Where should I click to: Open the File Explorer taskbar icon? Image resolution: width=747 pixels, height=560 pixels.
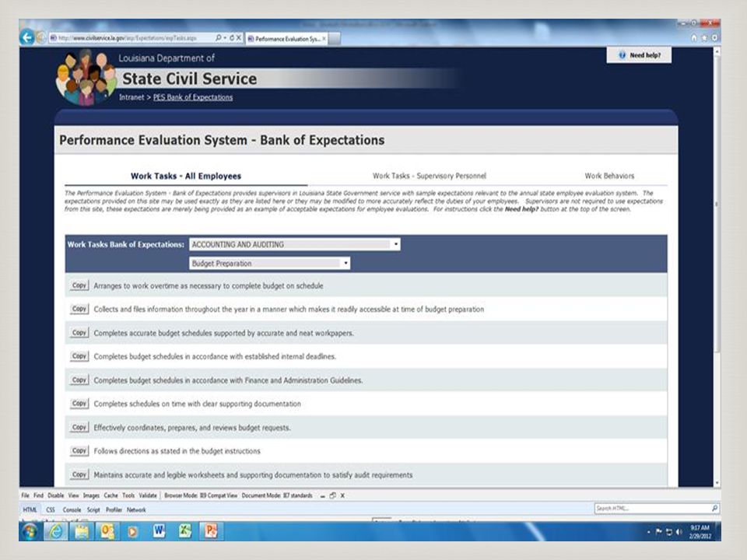click(82, 531)
